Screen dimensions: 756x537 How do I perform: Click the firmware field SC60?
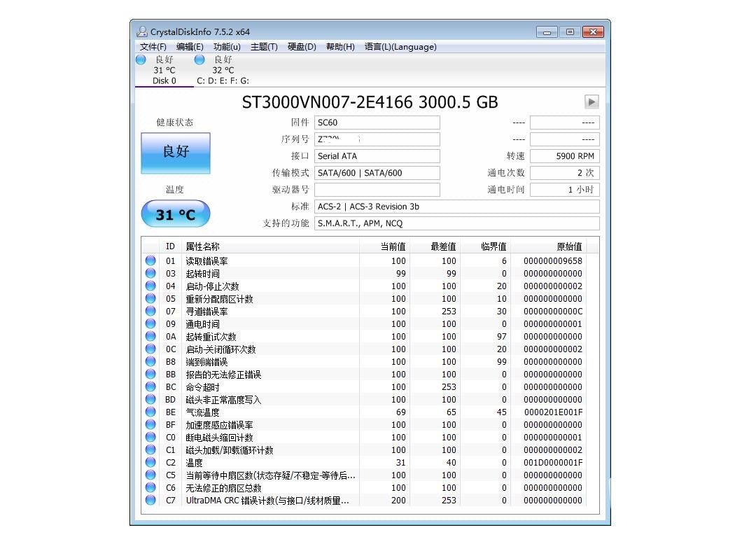pyautogui.click(x=377, y=123)
